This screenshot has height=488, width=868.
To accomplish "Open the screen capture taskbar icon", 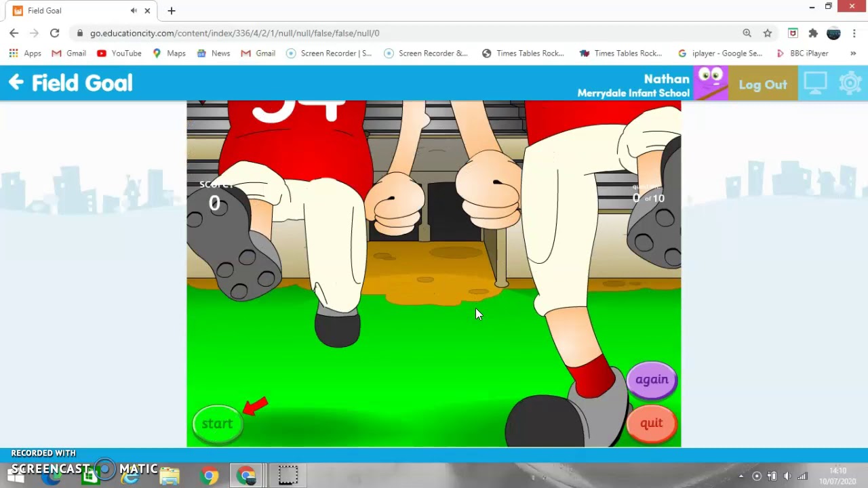I will (288, 476).
